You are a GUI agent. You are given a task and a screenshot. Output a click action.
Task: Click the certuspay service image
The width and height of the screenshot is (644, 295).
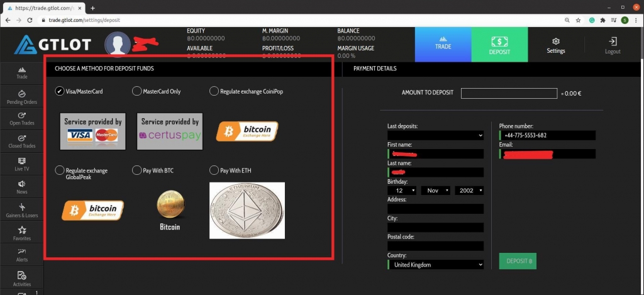pos(170,131)
